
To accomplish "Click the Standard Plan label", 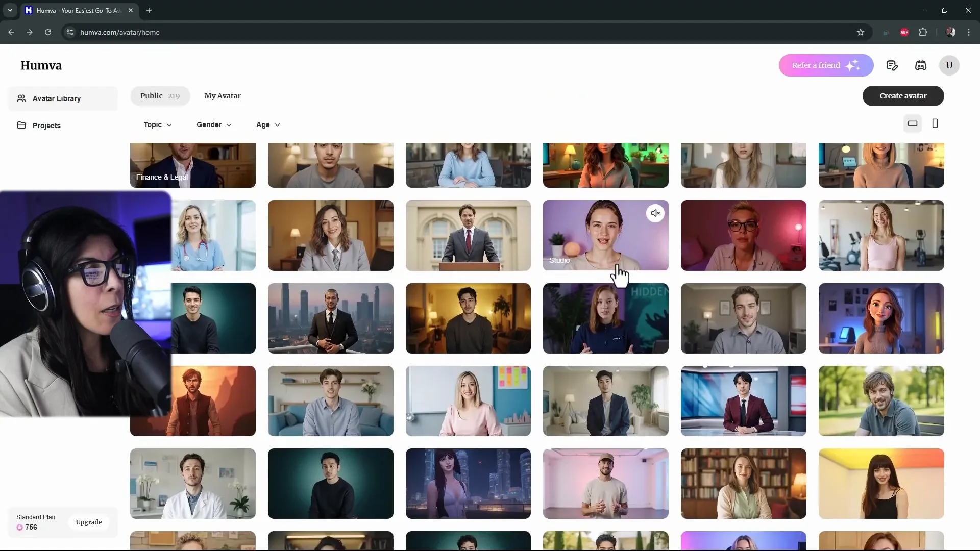I will click(36, 517).
